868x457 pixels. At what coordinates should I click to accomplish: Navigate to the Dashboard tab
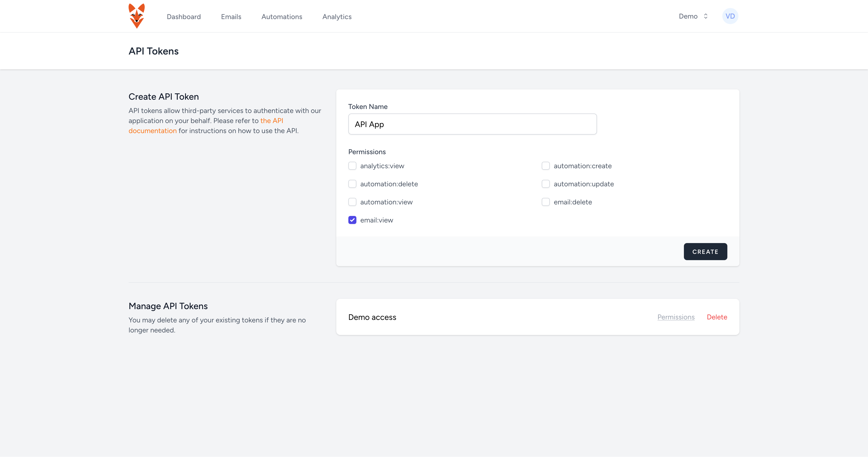(x=184, y=17)
